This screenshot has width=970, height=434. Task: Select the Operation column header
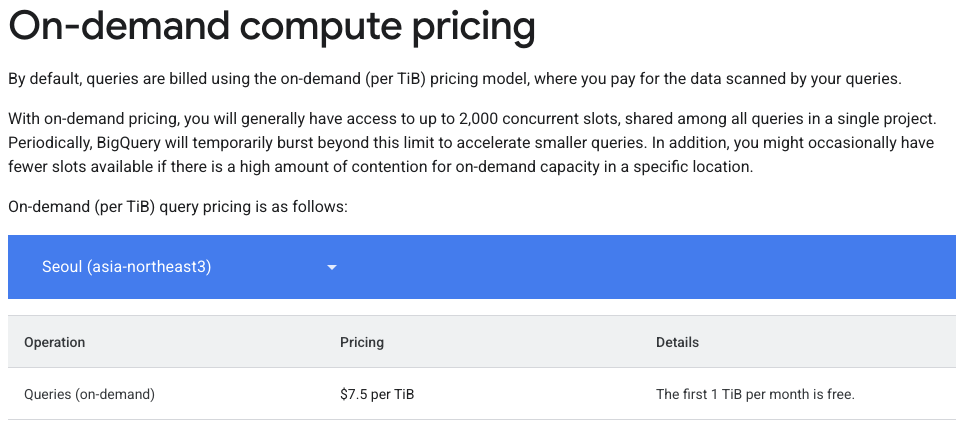[54, 343]
